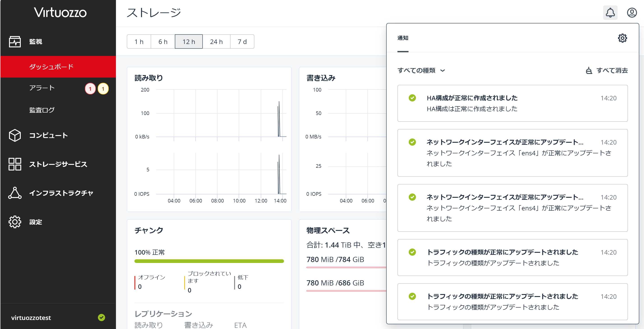Click the red alert count badge
644x329 pixels.
(90, 89)
